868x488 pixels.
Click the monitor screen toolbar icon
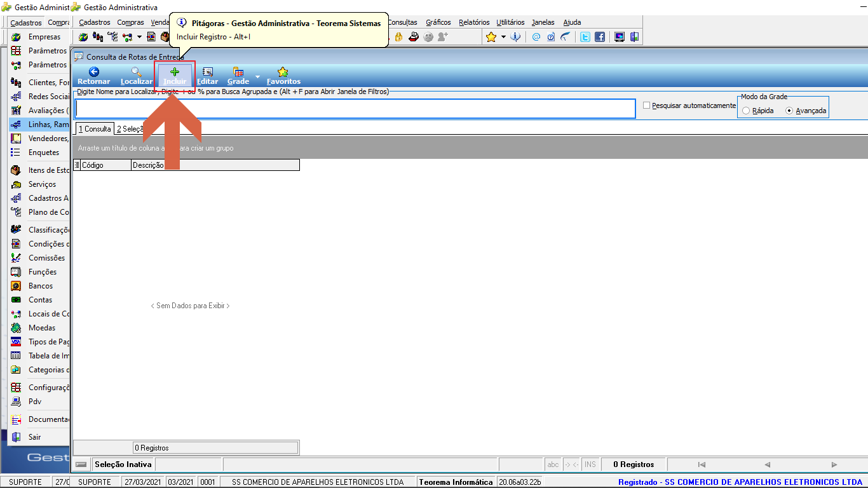620,37
